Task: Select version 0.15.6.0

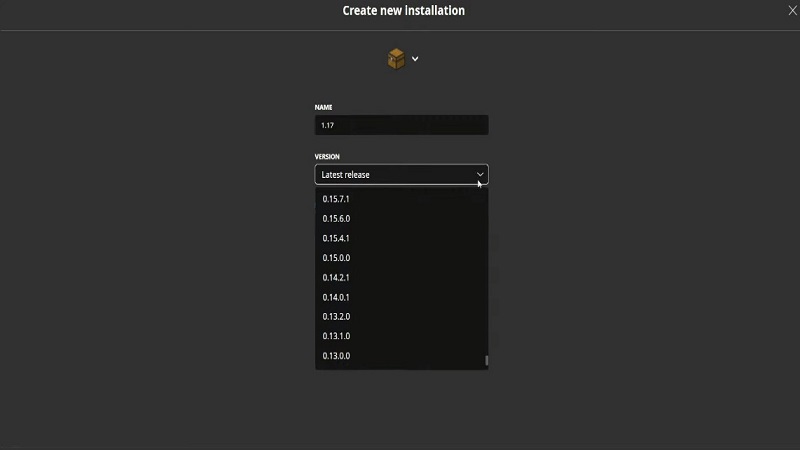Action: pos(402,218)
